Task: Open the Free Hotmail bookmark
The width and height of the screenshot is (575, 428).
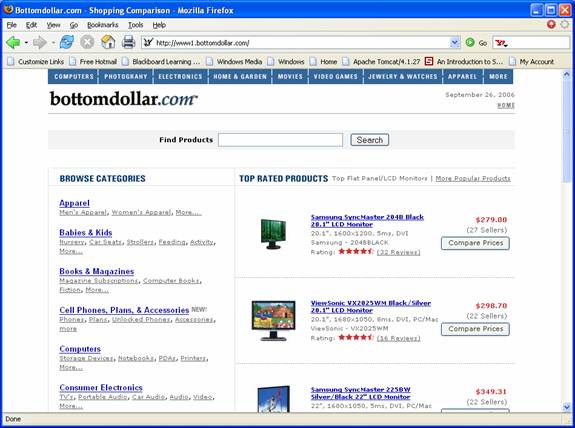Action: coord(93,62)
